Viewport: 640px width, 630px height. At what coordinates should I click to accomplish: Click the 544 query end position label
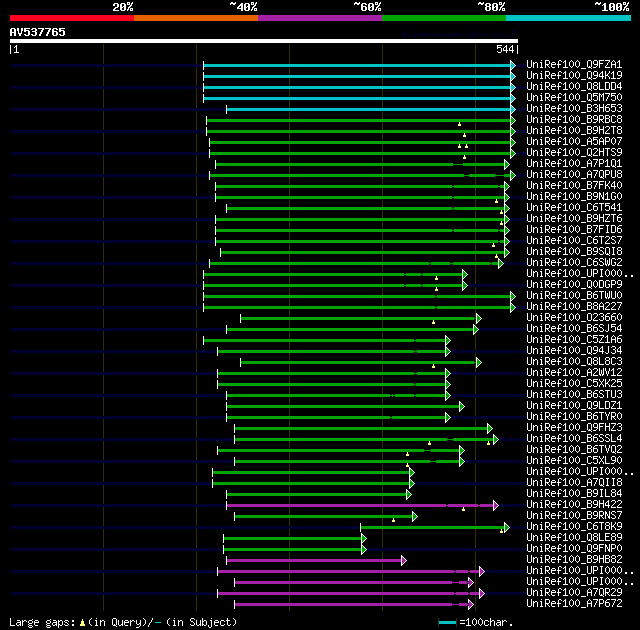tap(505, 49)
